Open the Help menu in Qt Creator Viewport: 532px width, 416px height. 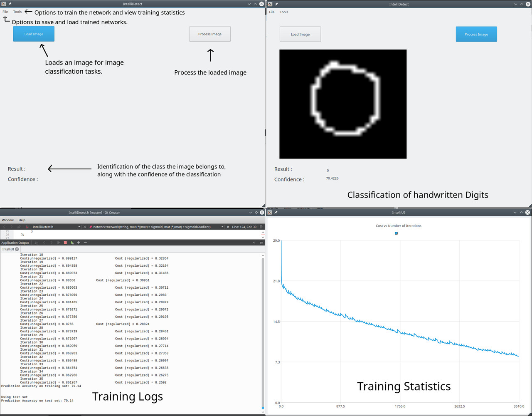22,220
